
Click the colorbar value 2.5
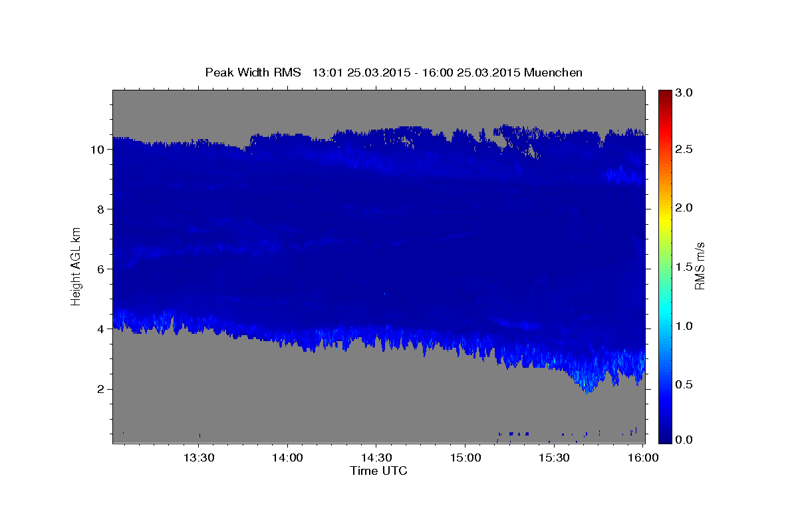(684, 149)
